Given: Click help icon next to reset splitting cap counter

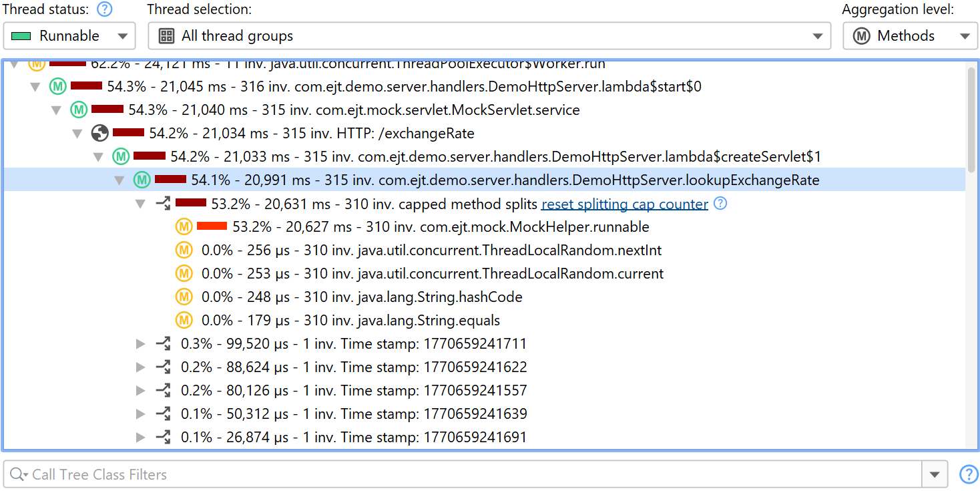Looking at the screenshot, I should tap(720, 204).
